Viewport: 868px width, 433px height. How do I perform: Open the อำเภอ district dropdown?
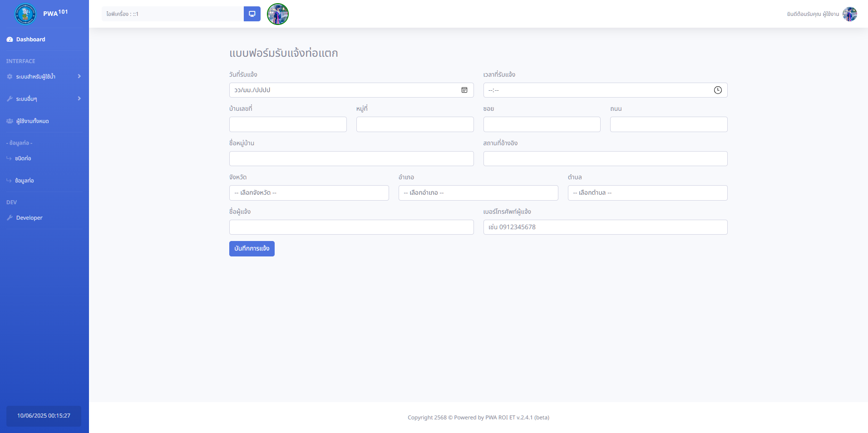click(478, 193)
